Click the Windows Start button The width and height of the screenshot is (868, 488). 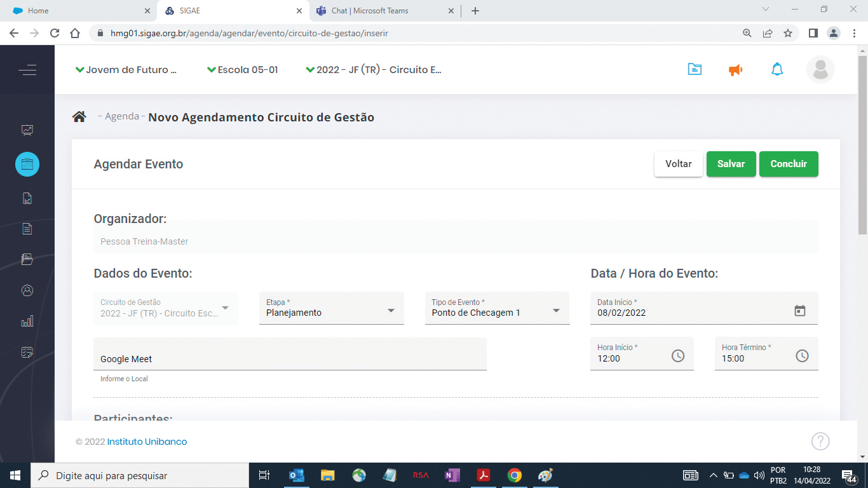(x=15, y=475)
